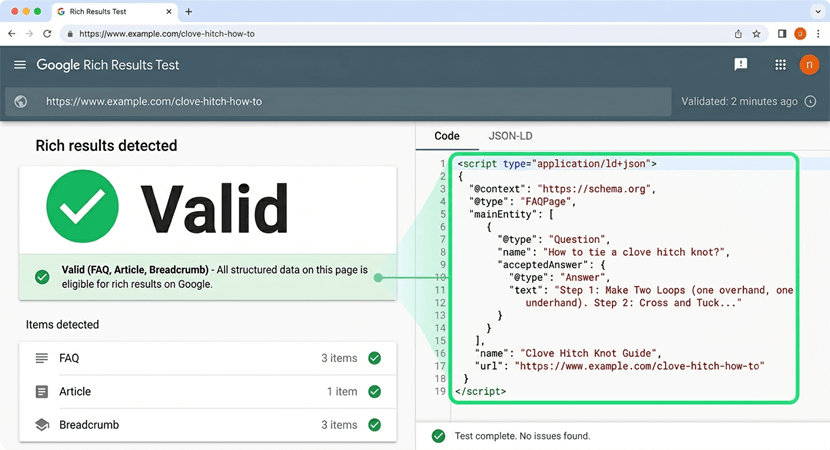Click the browser address bar URL
Viewport: 830px width, 450px height.
[x=167, y=34]
